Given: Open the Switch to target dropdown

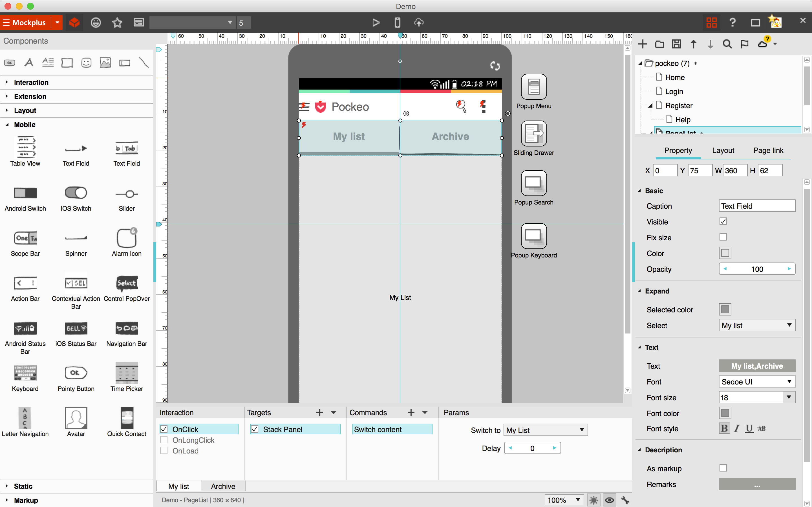Looking at the screenshot, I should point(545,430).
